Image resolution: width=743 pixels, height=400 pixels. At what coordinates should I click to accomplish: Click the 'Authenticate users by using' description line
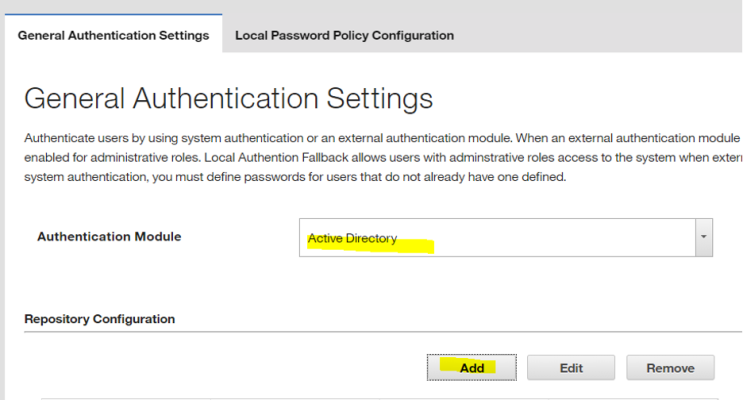[383, 138]
